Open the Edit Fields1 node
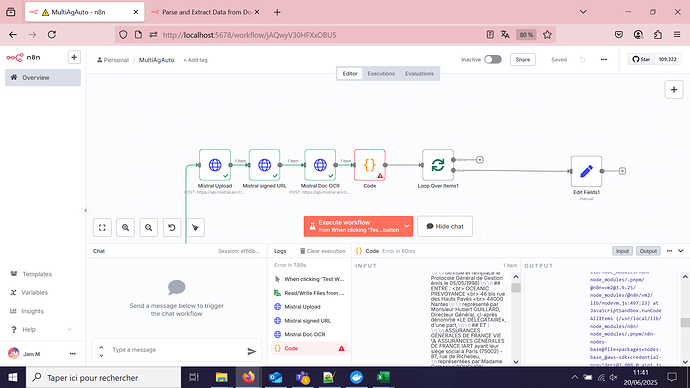The image size is (690, 388). click(586, 171)
